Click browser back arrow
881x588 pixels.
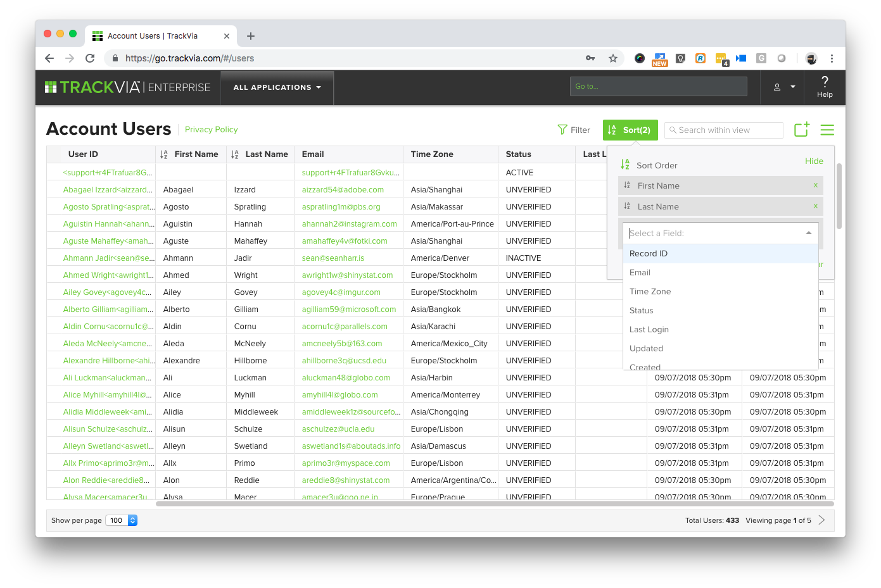(x=49, y=58)
